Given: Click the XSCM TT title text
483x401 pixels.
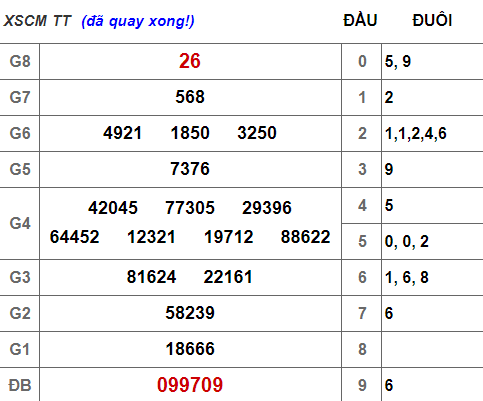Looking at the screenshot, I should click(x=37, y=21).
